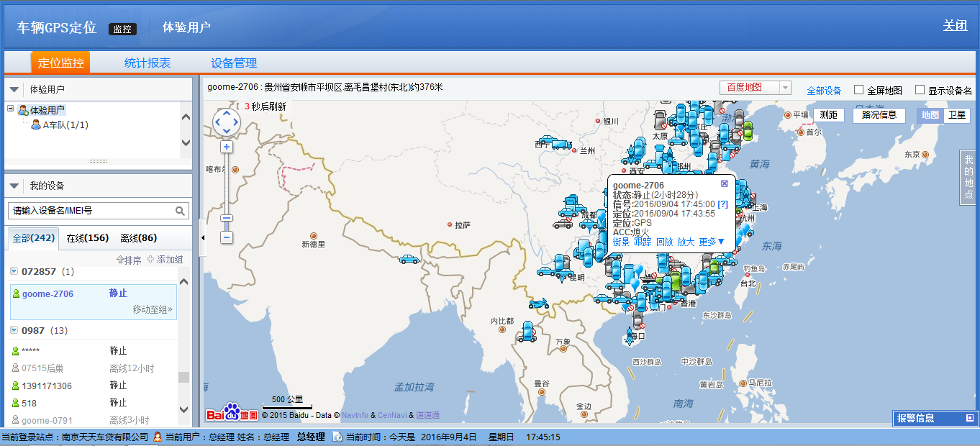The height and width of the screenshot is (446, 980).
Task: Expand the 报警信息 alarm panel icon
Action: coord(969,418)
